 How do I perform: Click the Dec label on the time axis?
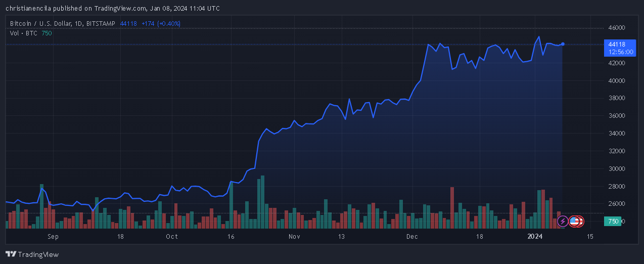(x=411, y=237)
